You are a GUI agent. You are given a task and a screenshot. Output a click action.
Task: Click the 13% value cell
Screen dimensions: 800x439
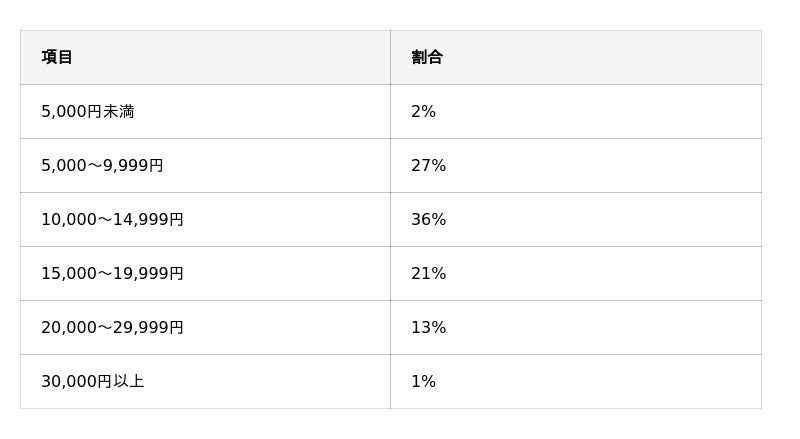tap(576, 327)
